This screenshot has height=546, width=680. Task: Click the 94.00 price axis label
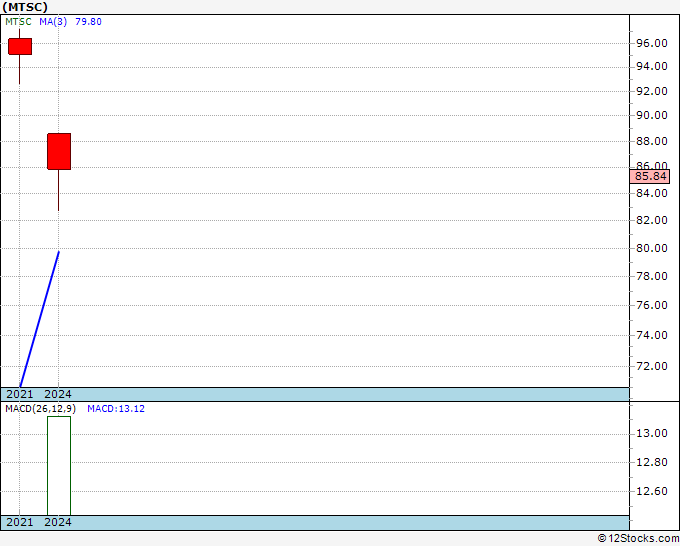[651, 66]
